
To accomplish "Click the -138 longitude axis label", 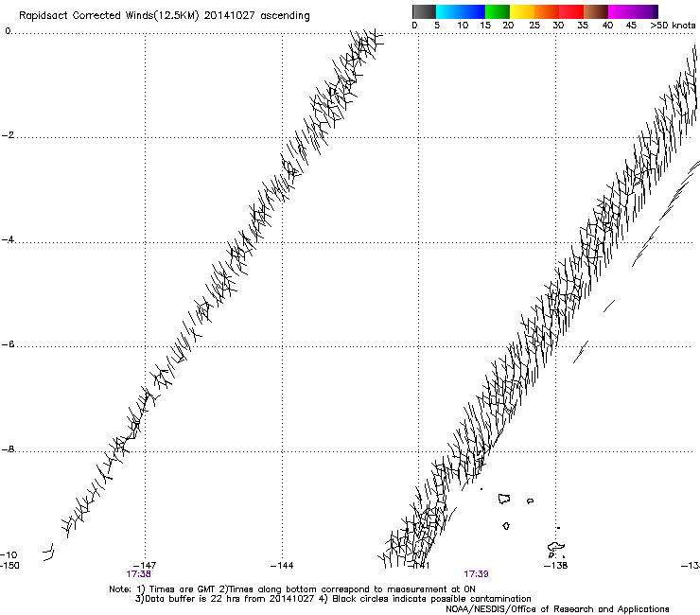I will click(x=556, y=566).
